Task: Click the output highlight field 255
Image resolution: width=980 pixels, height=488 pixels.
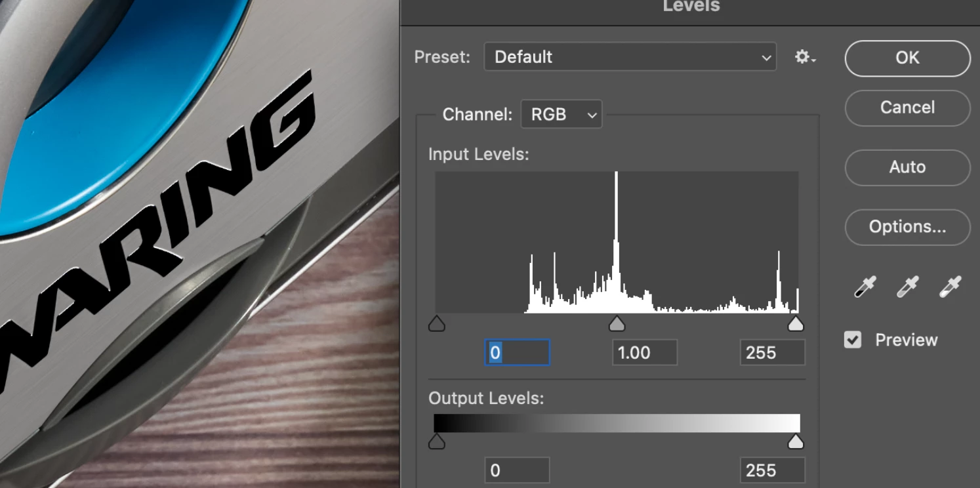Action: 772,470
